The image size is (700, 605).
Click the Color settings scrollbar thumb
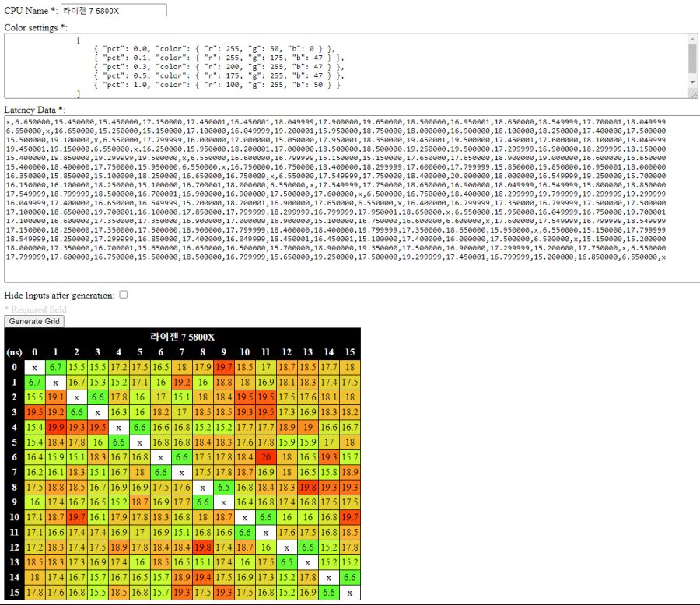(692, 58)
